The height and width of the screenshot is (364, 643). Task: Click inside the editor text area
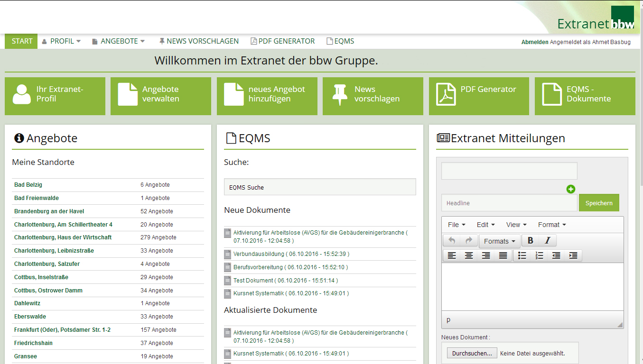tap(532, 287)
